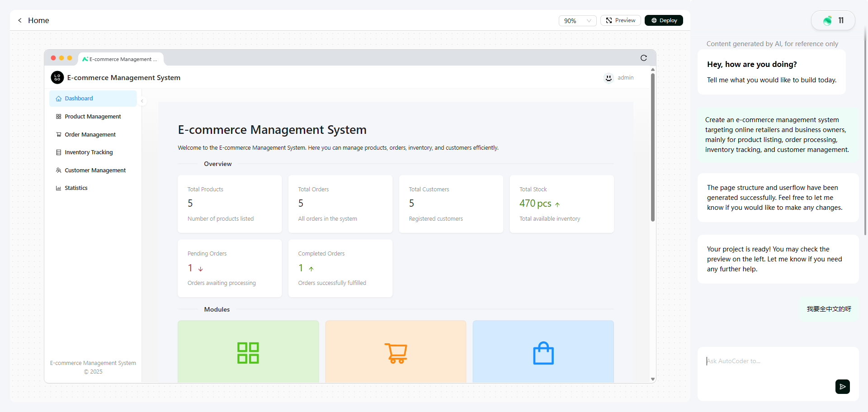Click the Chinese chat message bubble
The image size is (868, 412).
(x=829, y=309)
